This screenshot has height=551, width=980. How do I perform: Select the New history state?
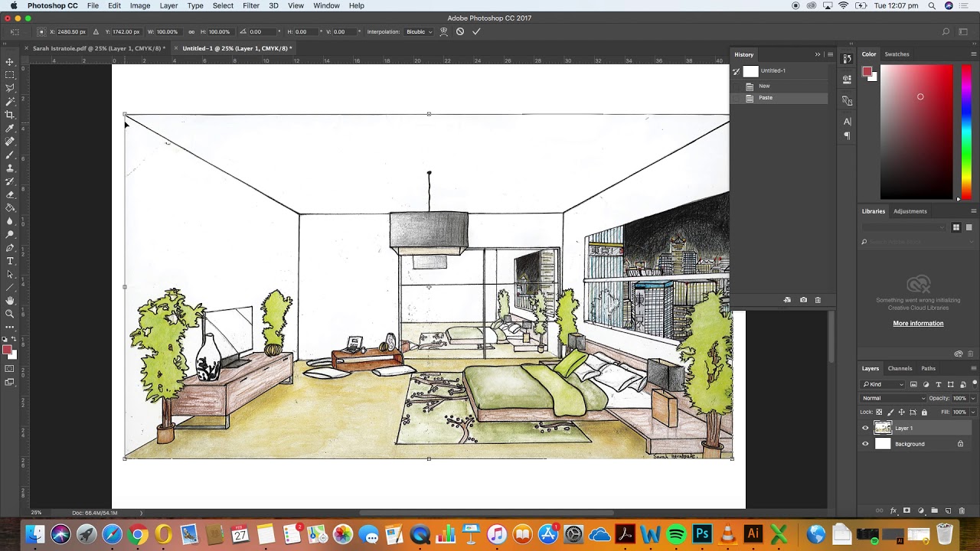[779, 86]
